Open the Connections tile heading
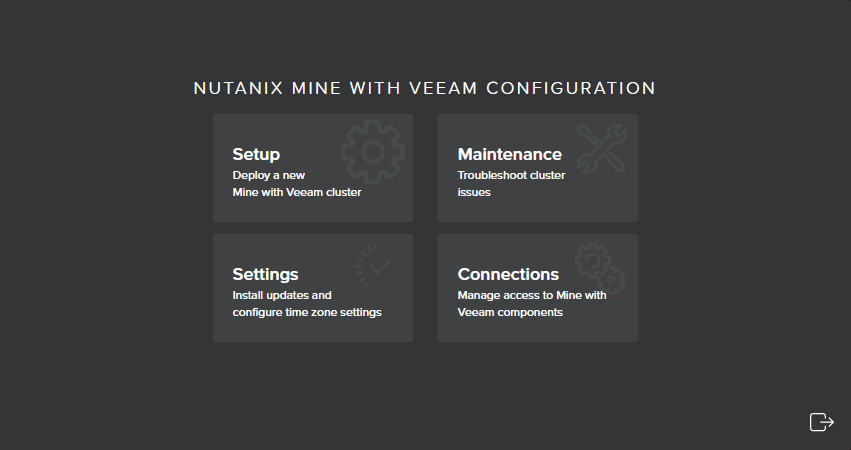 pos(508,274)
